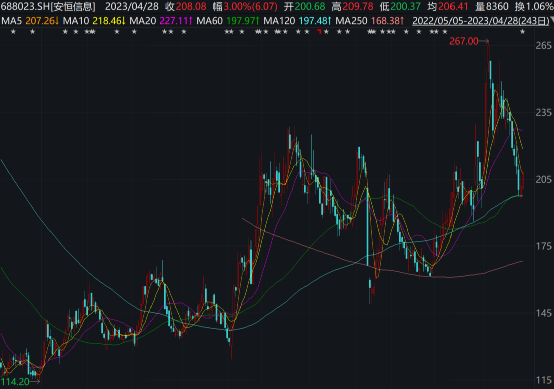The height and width of the screenshot is (389, 554).
Task: Select the MA120 indicator label
Action: 279,21
